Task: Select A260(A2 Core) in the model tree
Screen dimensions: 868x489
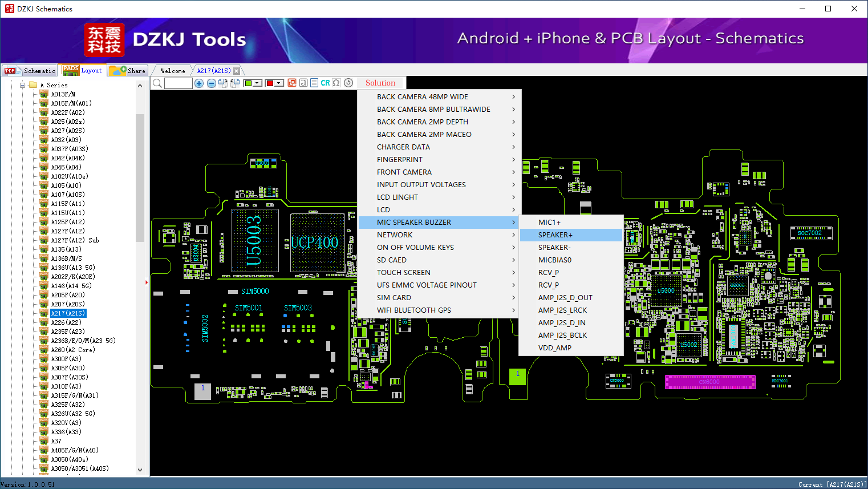Action: 73,350
